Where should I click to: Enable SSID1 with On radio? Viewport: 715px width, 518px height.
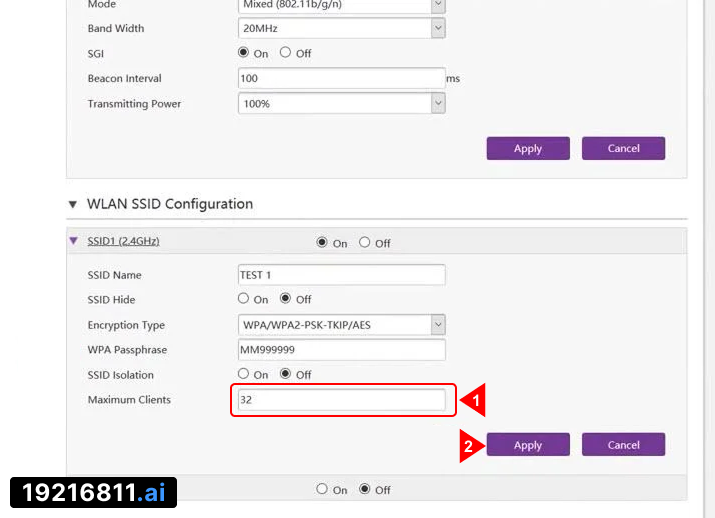pyautogui.click(x=322, y=242)
